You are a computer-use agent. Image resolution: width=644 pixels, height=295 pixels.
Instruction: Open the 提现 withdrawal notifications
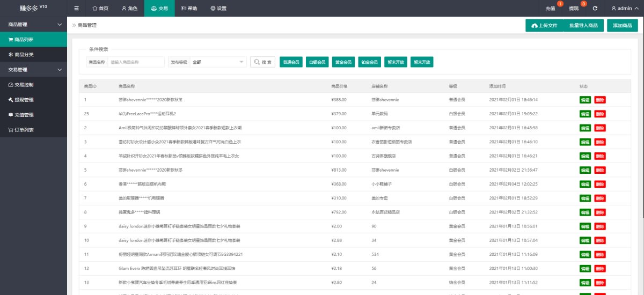tap(574, 9)
